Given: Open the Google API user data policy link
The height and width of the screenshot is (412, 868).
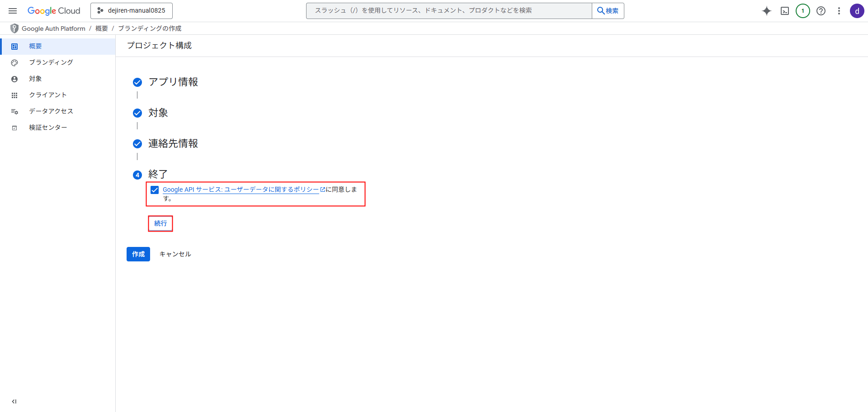Looking at the screenshot, I should pos(241,189).
